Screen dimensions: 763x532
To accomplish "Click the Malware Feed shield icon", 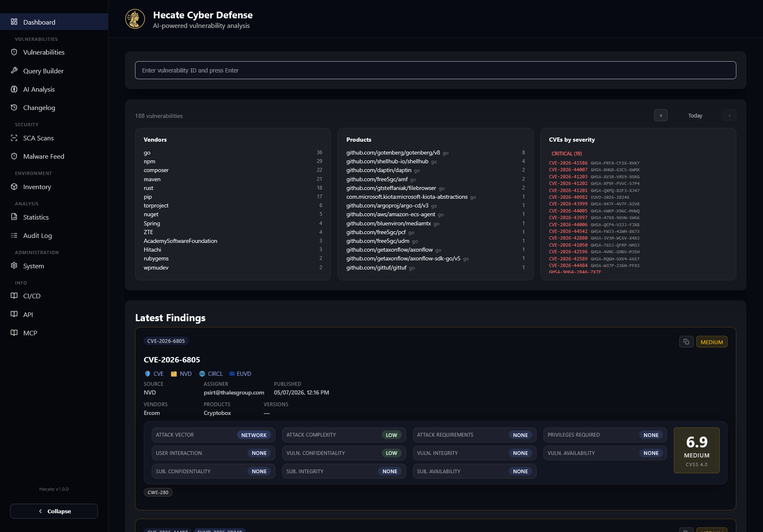I will (x=14, y=156).
